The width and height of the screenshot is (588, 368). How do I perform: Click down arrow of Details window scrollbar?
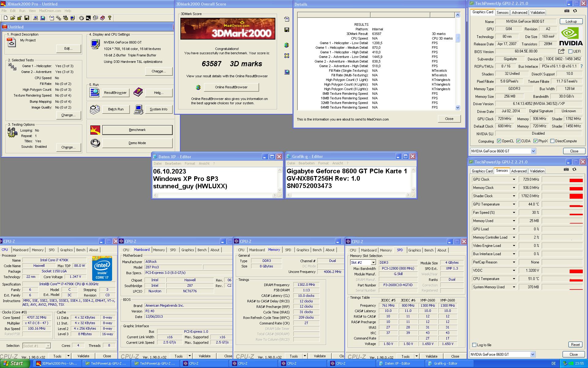click(458, 108)
